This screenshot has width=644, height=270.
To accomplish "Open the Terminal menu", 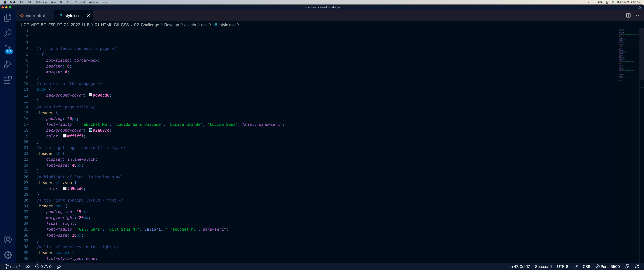I will (80, 2).
